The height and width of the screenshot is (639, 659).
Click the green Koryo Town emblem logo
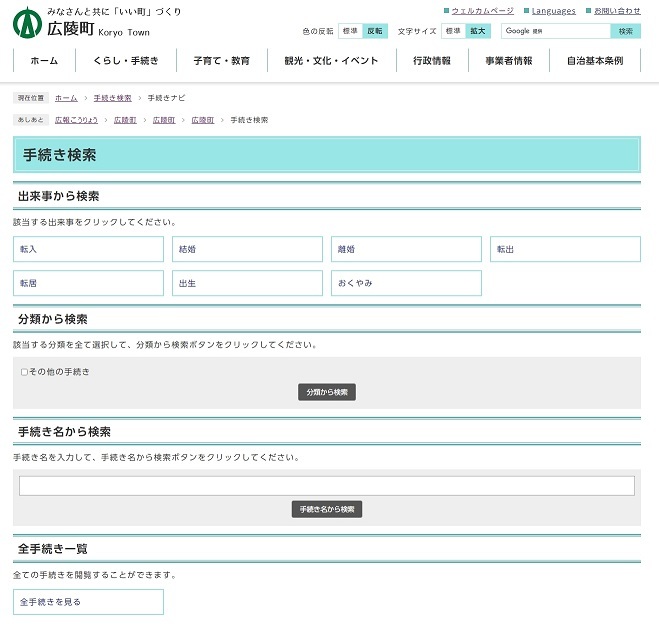(27, 23)
